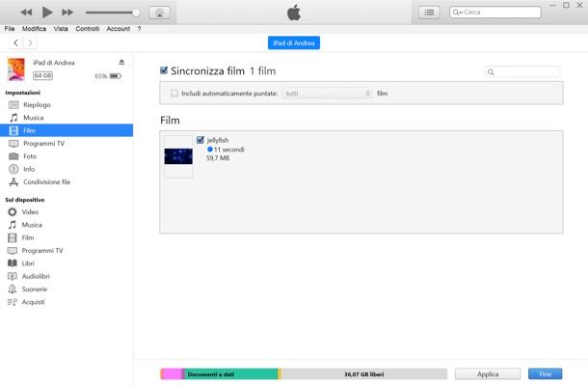The width and height of the screenshot is (588, 386).
Task: Toggle Includi automaticamente puntate checkbox
Action: click(x=174, y=93)
